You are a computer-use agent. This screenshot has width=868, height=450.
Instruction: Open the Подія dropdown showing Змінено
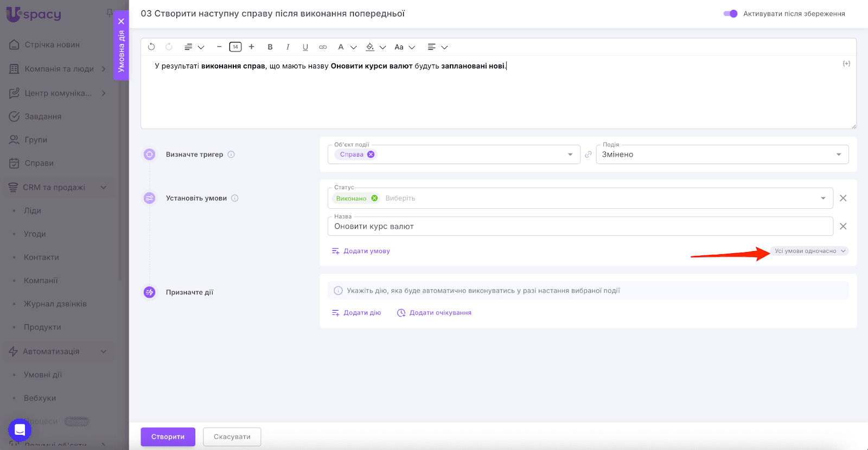722,155
